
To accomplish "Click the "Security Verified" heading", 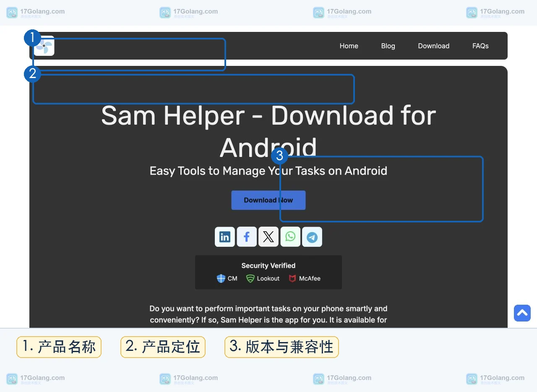I will 268,265.
